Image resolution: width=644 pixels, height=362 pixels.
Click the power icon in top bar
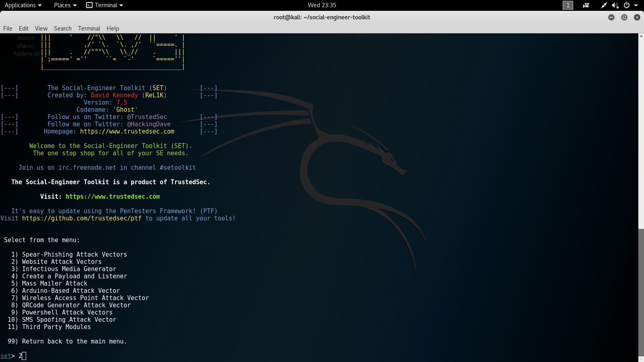click(627, 5)
